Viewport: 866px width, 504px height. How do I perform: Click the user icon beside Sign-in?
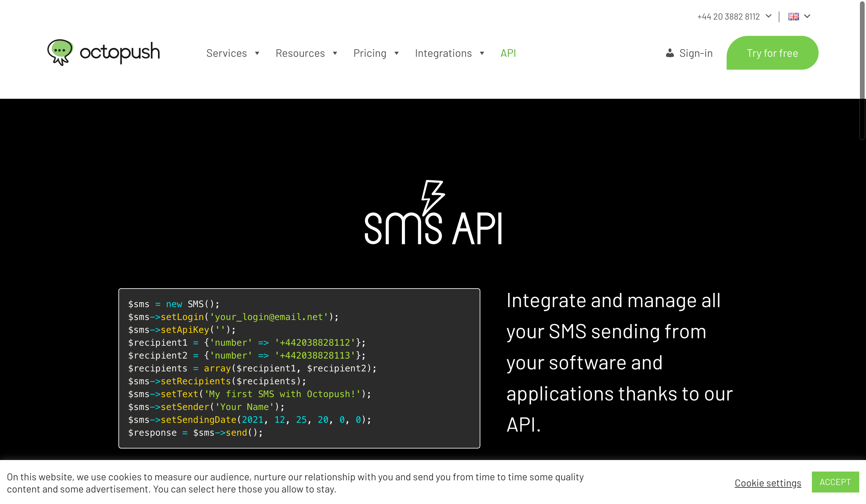coord(670,53)
